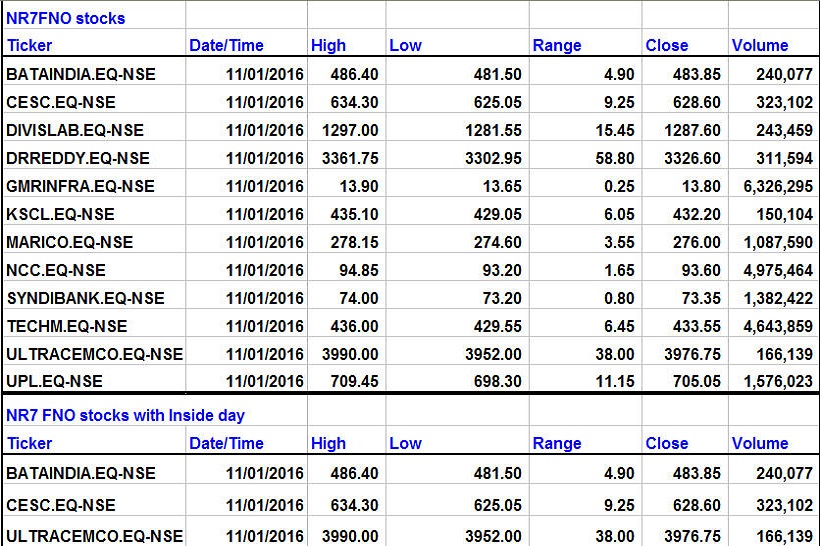
Task: Click the NCC.EQ-NSE ticker cell
Action: (x=56, y=270)
